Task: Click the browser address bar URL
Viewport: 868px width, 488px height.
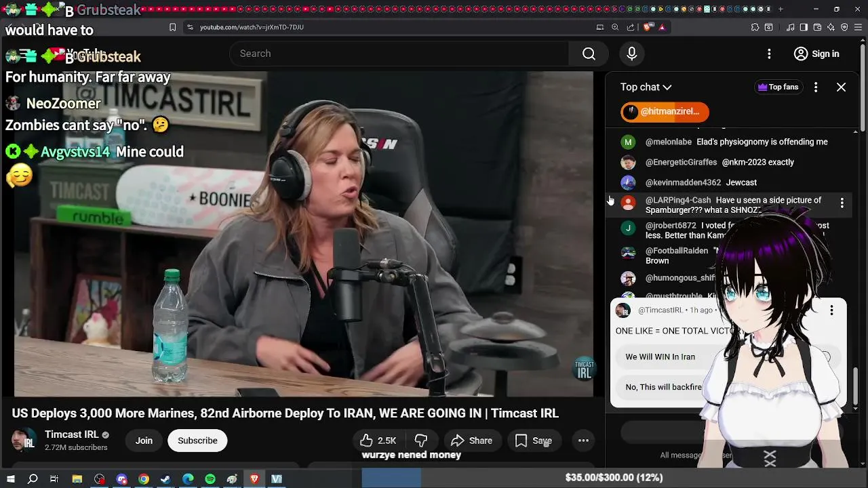Action: click(x=252, y=27)
